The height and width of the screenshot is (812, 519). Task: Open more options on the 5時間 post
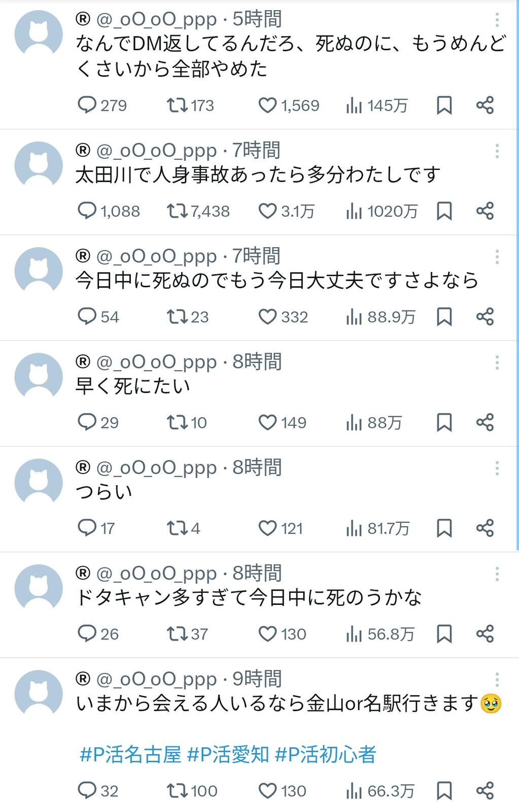pos(497,20)
